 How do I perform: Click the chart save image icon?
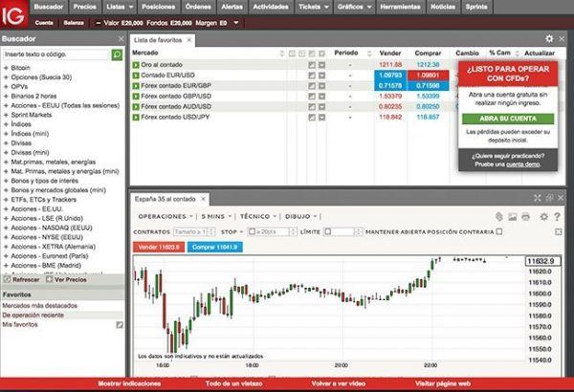[512, 217]
